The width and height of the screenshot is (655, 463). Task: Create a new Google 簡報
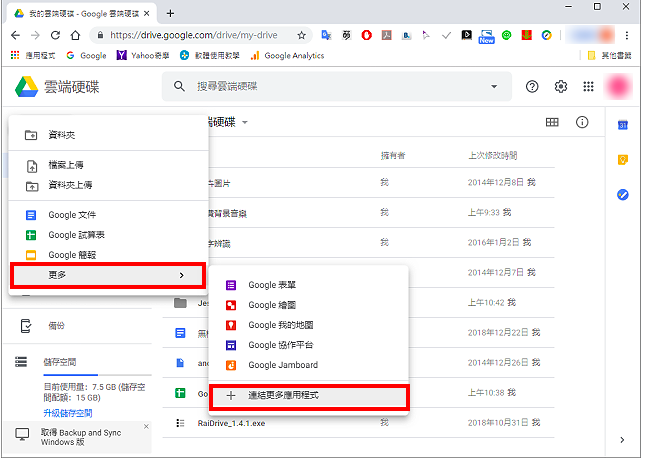[109, 255]
